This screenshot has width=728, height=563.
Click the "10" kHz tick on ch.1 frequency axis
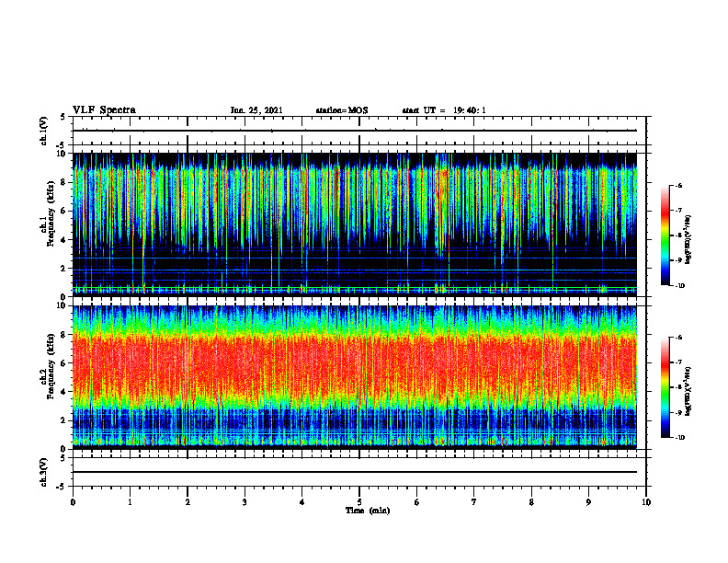63,154
